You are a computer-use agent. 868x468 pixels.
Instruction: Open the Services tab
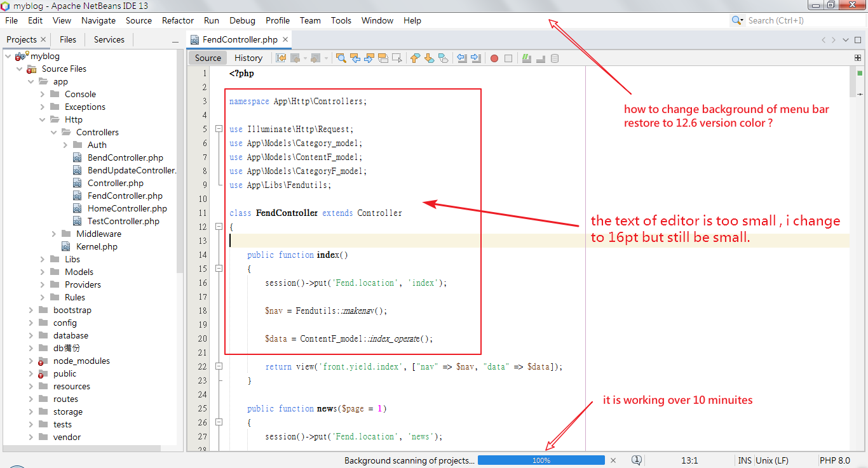[x=109, y=39]
